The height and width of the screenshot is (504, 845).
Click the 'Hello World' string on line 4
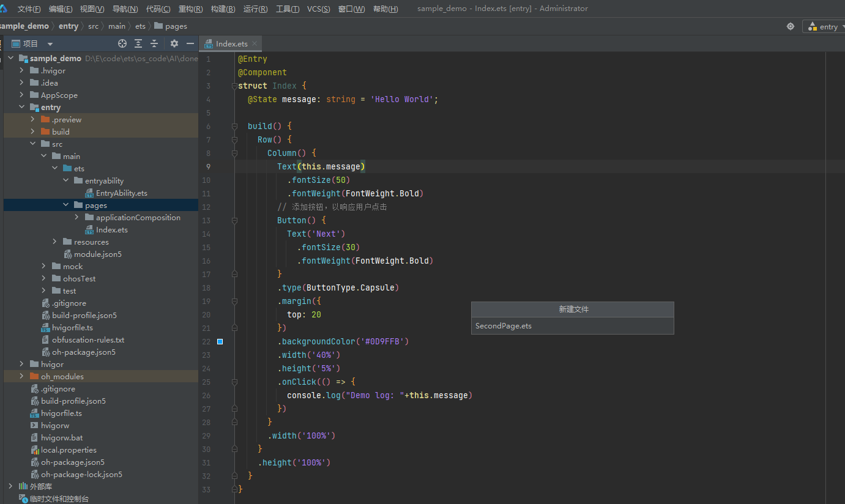tap(402, 99)
